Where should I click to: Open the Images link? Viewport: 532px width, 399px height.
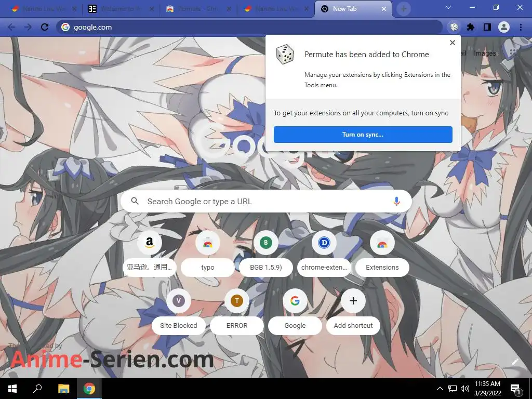(485, 54)
